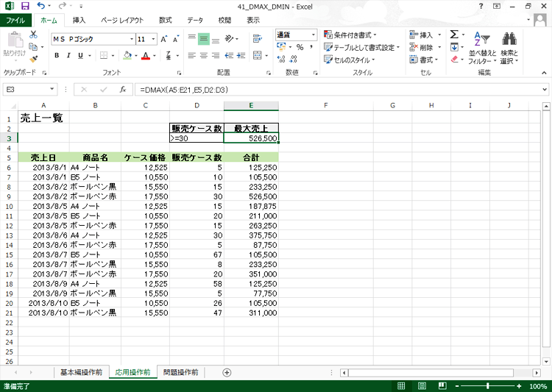Apply red font color A
The image size is (552, 392).
[146, 56]
